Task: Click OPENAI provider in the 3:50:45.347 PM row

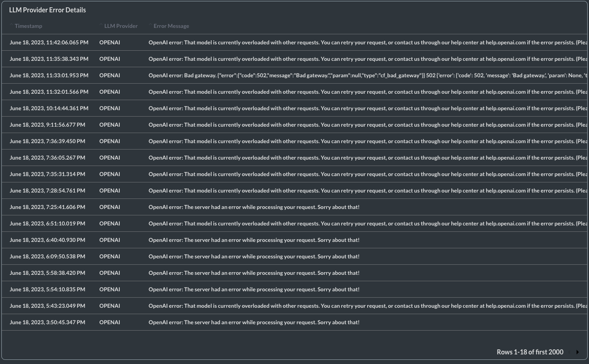Action: pos(110,322)
